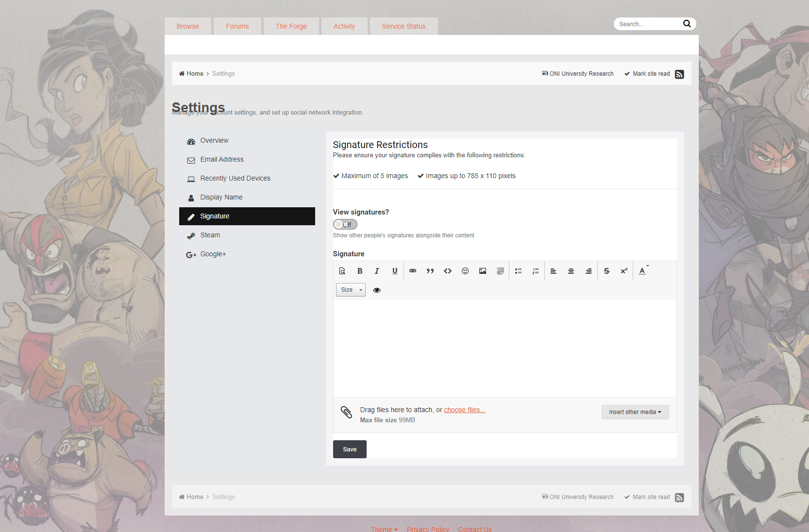Toggle the View signatures switch
The image size is (809, 532).
pos(345,224)
